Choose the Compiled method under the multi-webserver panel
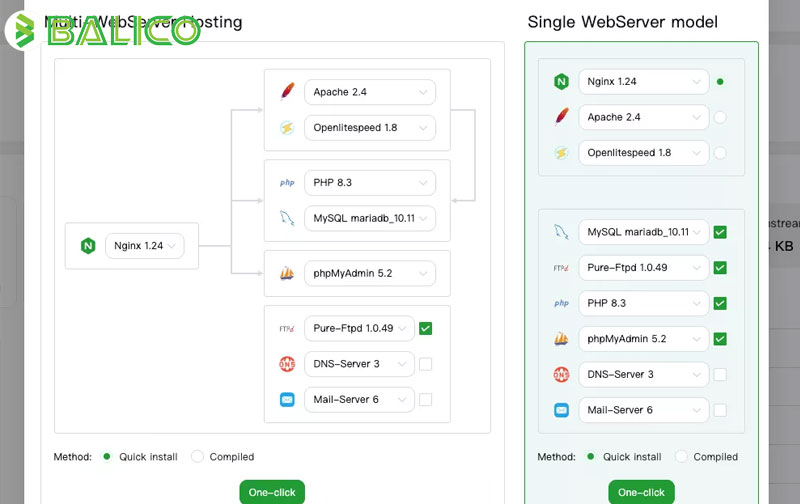This screenshot has height=504, width=800. click(197, 457)
